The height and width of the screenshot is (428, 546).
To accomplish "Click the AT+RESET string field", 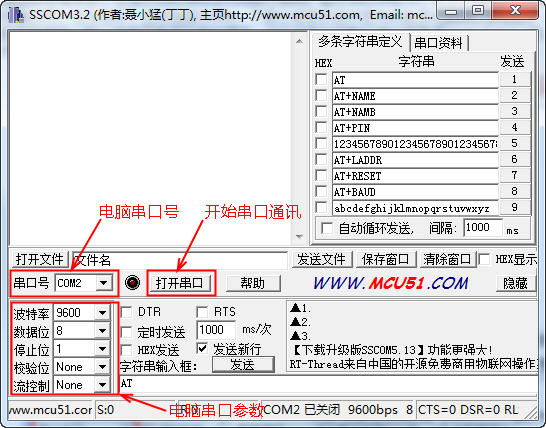I will tap(415, 176).
